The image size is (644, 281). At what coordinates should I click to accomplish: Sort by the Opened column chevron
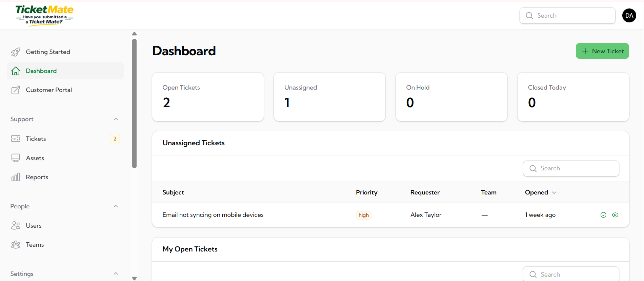554,192
